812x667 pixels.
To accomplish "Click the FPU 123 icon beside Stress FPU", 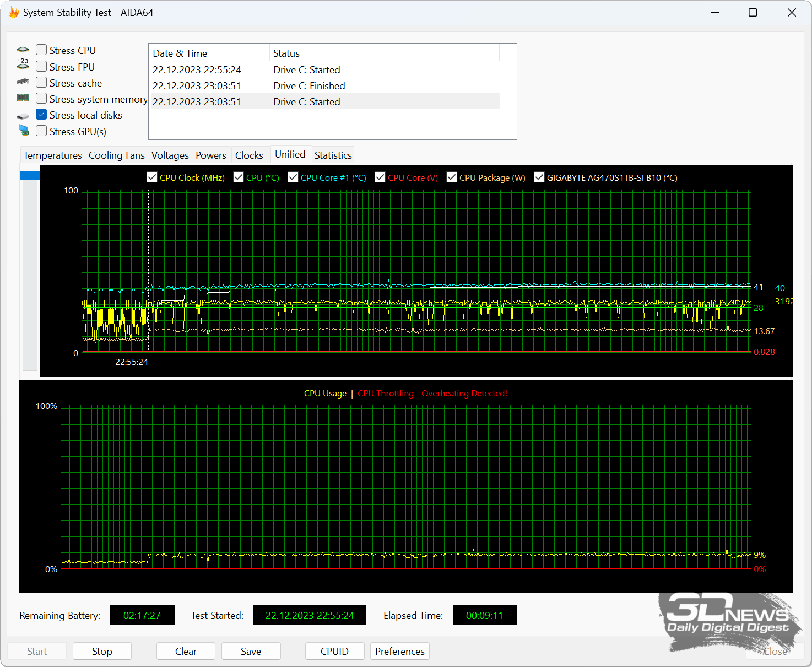I will pyautogui.click(x=23, y=64).
